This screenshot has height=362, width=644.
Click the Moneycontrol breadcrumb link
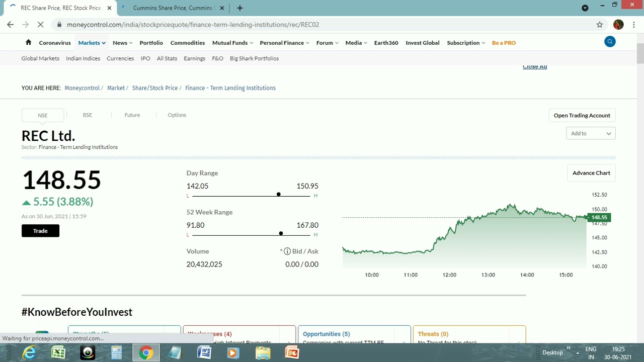coord(82,88)
